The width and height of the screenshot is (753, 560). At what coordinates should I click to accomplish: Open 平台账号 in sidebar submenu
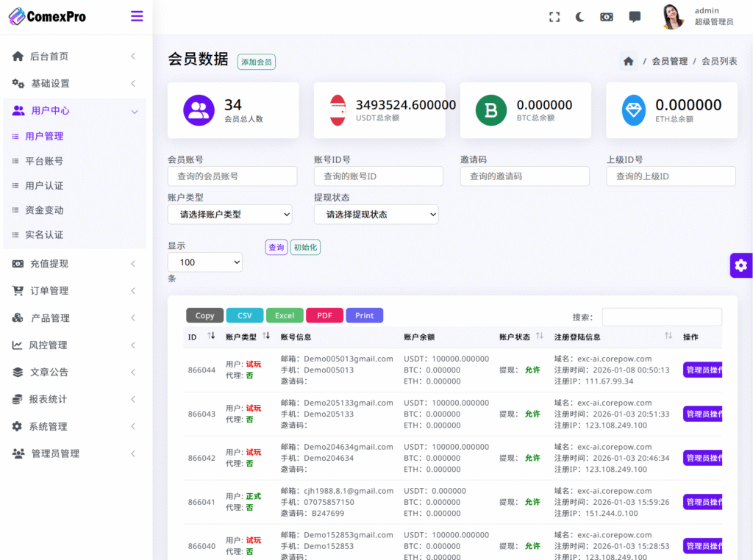click(x=44, y=161)
